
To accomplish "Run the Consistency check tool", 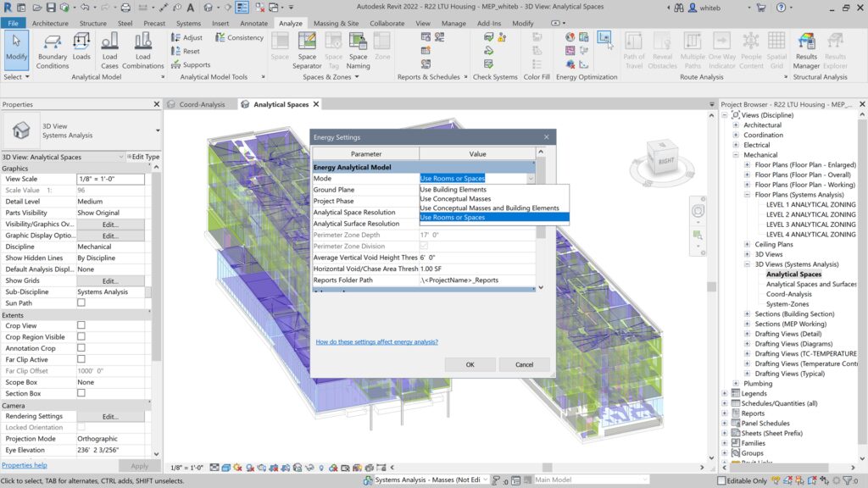I will click(x=239, y=37).
